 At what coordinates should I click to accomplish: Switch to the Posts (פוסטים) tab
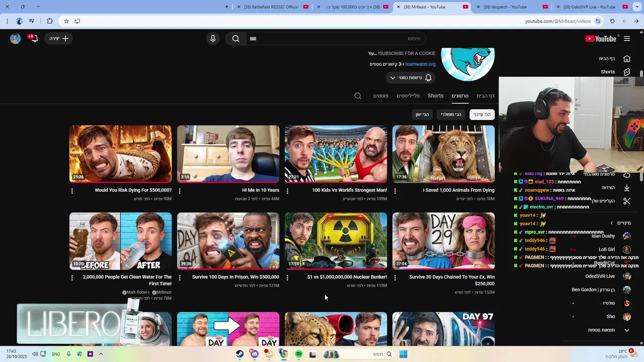click(380, 96)
